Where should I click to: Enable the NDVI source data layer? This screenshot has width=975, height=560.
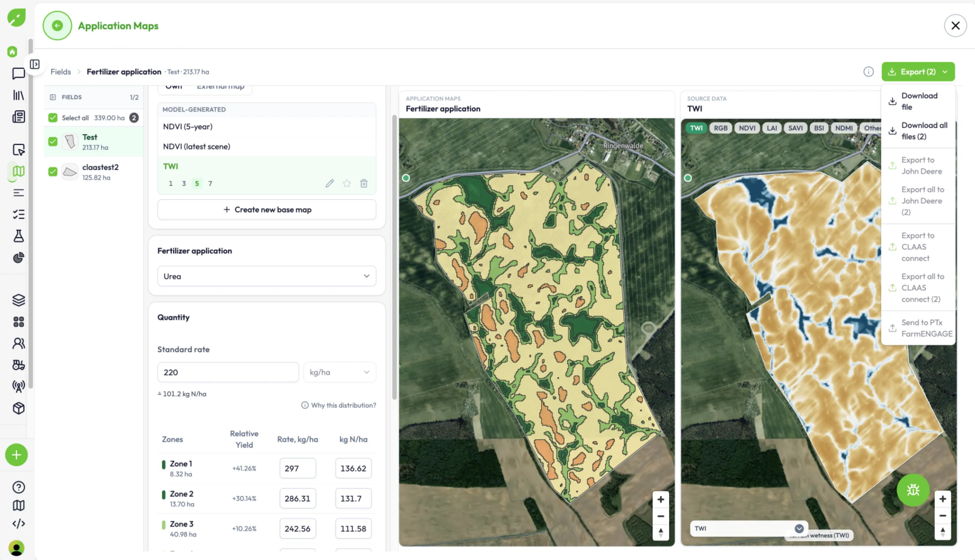[746, 128]
